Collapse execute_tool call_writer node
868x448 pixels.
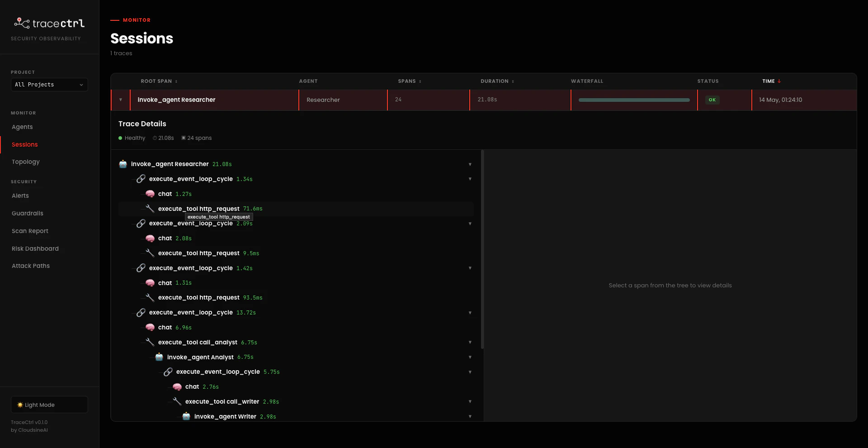470,401
